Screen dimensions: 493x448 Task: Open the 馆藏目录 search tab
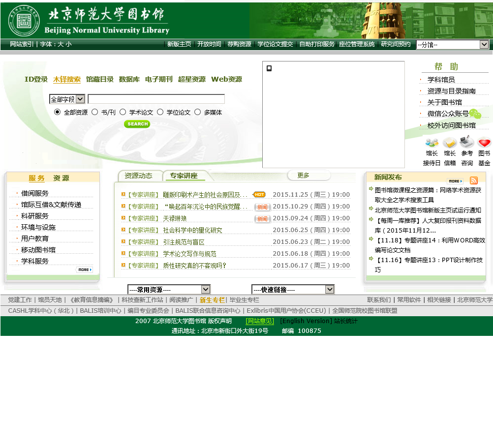tap(100, 80)
